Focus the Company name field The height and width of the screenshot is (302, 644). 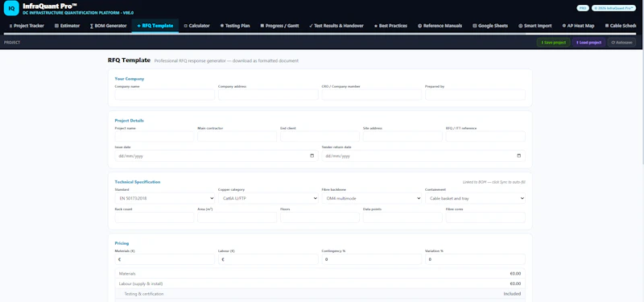pyautogui.click(x=165, y=95)
